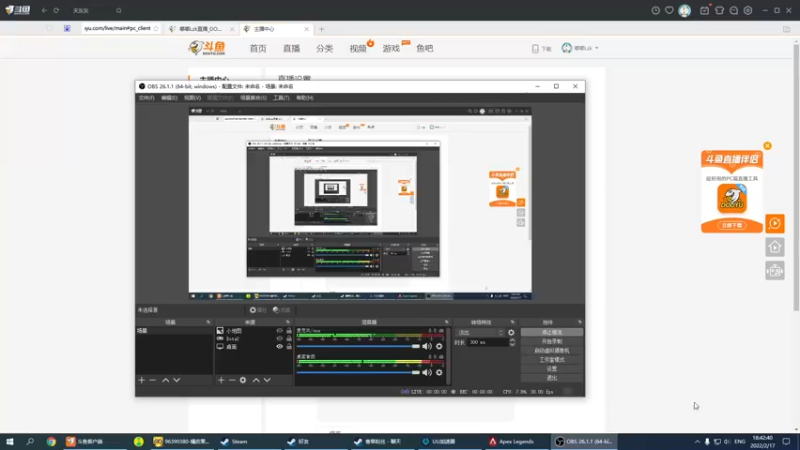
Task: Click the home icon on right sidebar
Action: tap(774, 247)
